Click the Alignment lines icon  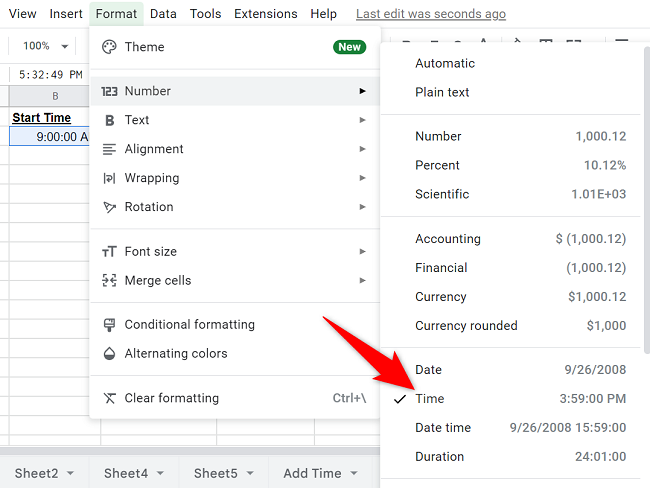110,149
